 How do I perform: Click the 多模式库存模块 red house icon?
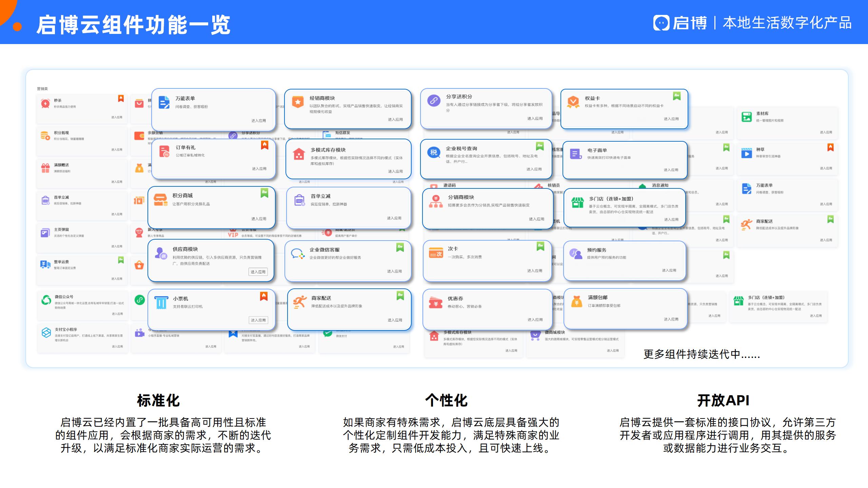point(299,154)
